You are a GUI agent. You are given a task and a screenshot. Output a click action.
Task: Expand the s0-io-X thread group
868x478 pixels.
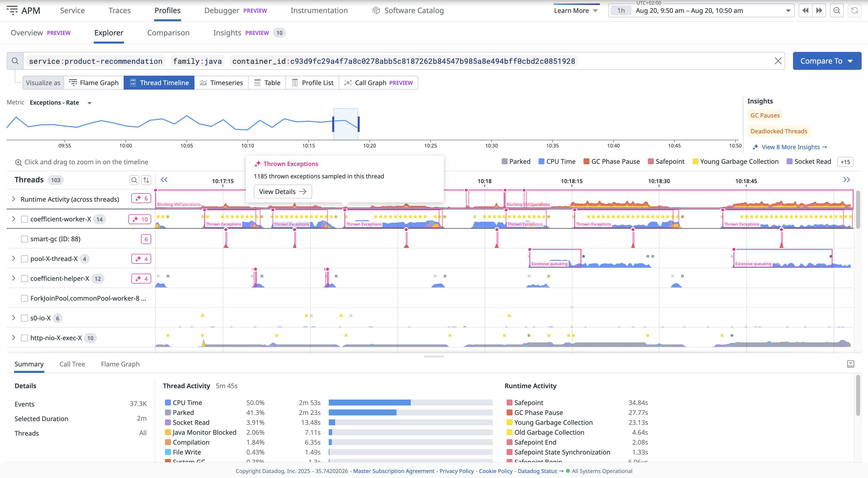tap(13, 318)
